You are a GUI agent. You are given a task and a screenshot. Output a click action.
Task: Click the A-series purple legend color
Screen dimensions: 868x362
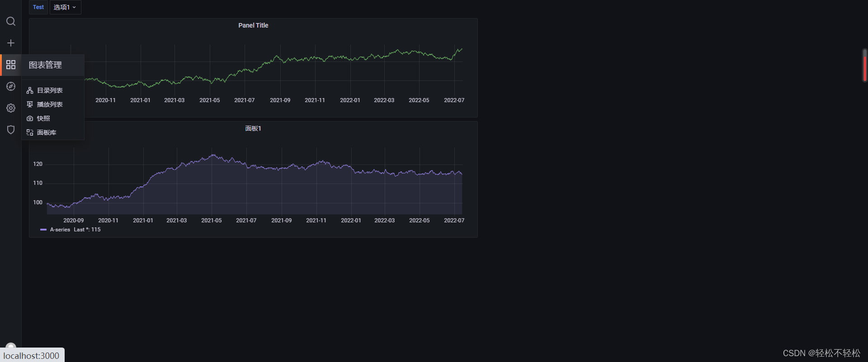click(43, 230)
